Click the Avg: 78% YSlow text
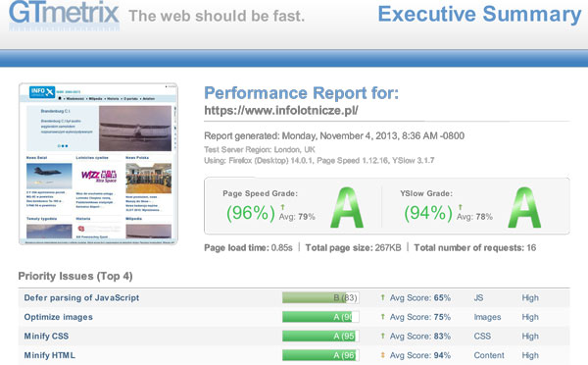Screen dimensions: 588x365 (x=474, y=217)
